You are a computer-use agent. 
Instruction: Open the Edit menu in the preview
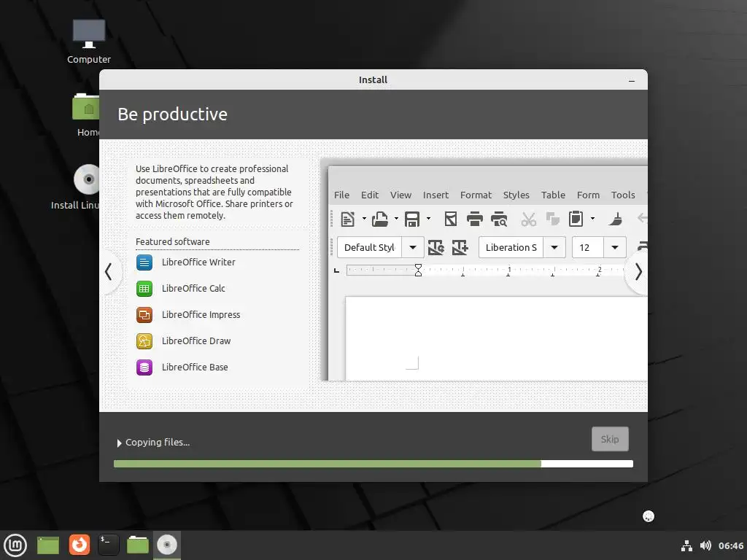pyautogui.click(x=370, y=195)
